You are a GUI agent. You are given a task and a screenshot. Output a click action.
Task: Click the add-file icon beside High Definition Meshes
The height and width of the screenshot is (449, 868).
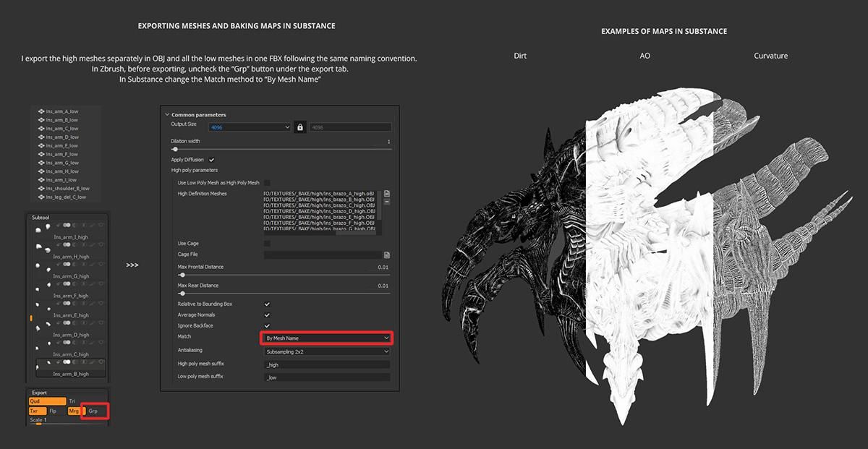387,194
